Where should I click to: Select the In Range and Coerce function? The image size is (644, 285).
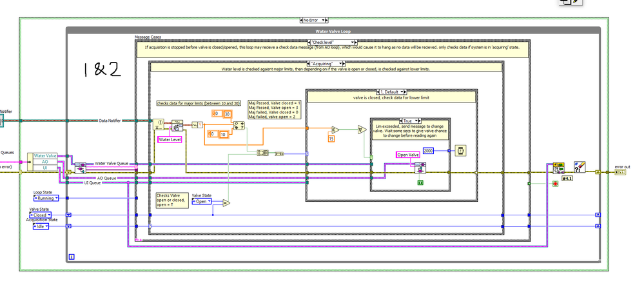click(239, 126)
